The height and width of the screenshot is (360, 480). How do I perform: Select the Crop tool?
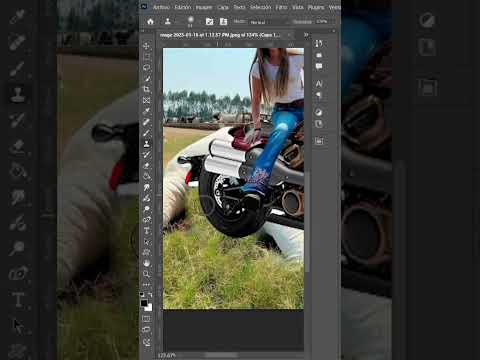[x=146, y=89]
